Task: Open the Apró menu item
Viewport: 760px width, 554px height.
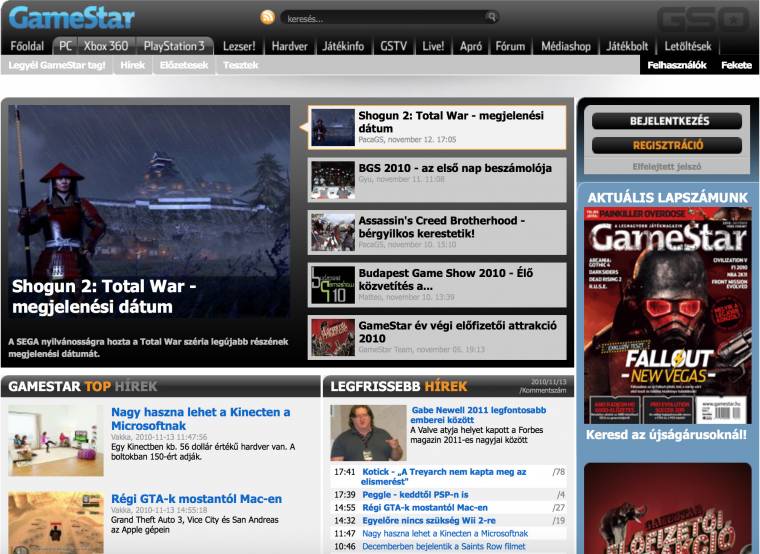Action: 471,46
